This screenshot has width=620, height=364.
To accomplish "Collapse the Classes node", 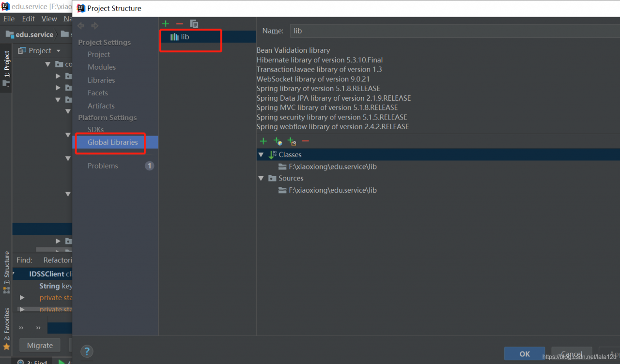I will (x=261, y=155).
